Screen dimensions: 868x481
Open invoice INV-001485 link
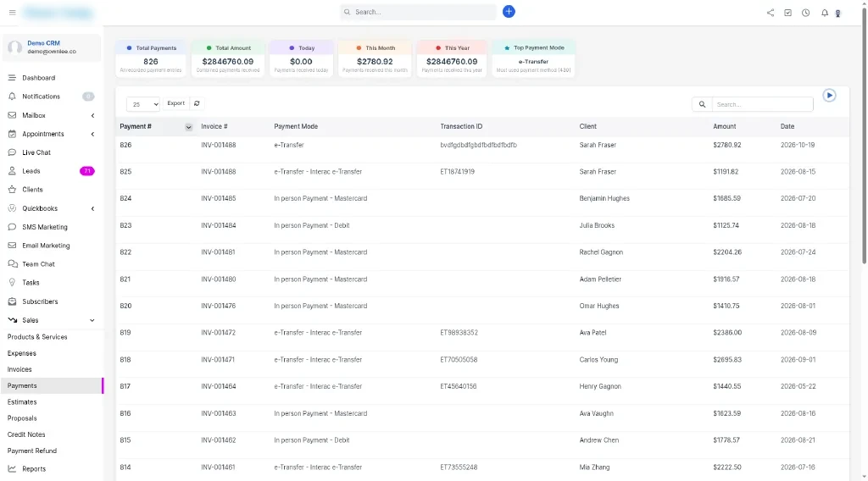[x=218, y=198]
